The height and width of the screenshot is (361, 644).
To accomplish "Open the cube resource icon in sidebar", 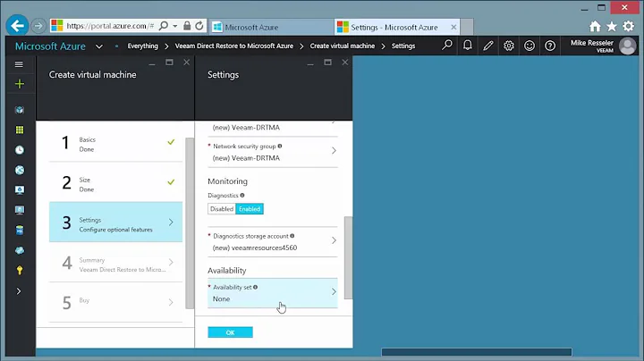I will tap(20, 110).
